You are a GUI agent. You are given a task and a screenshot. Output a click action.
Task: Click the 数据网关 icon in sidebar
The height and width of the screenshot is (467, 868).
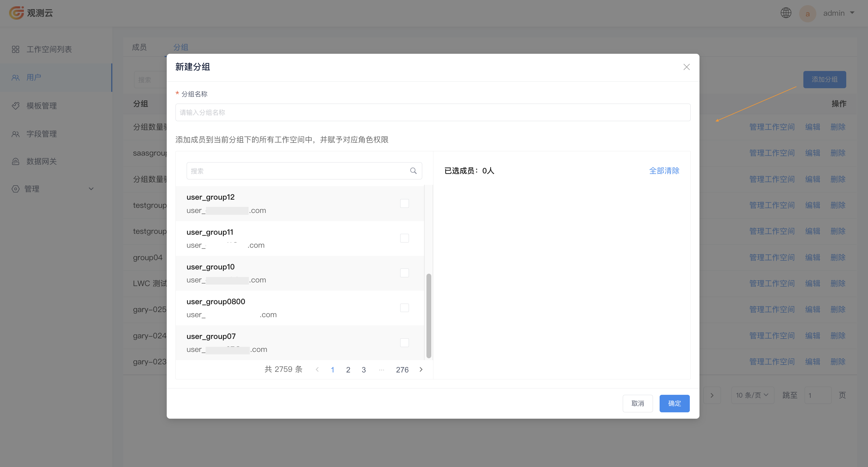tap(15, 161)
